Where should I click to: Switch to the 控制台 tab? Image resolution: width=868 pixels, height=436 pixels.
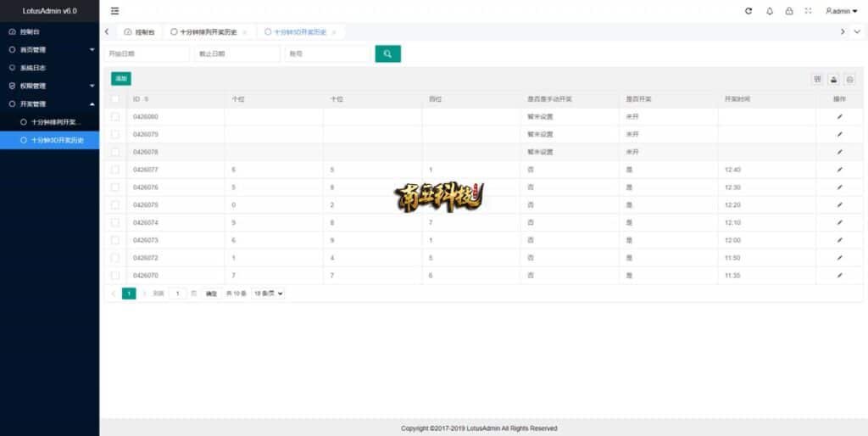[140, 31]
